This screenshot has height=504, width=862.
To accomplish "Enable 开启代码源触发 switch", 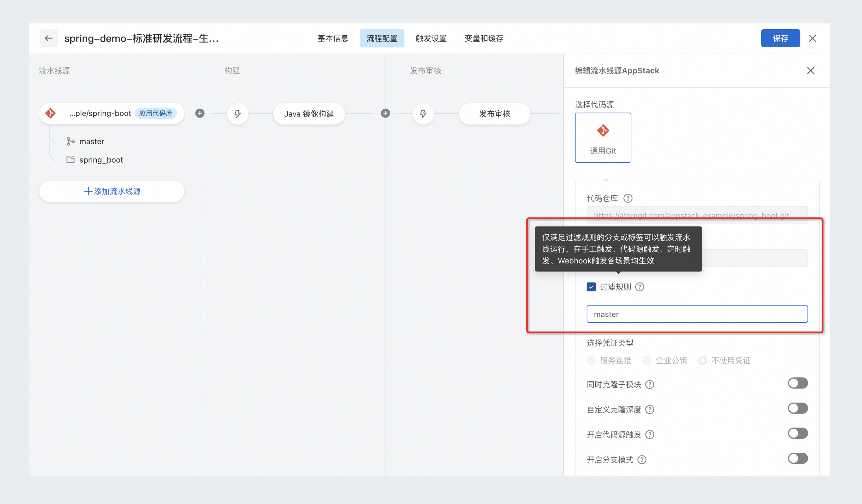I will (798, 433).
